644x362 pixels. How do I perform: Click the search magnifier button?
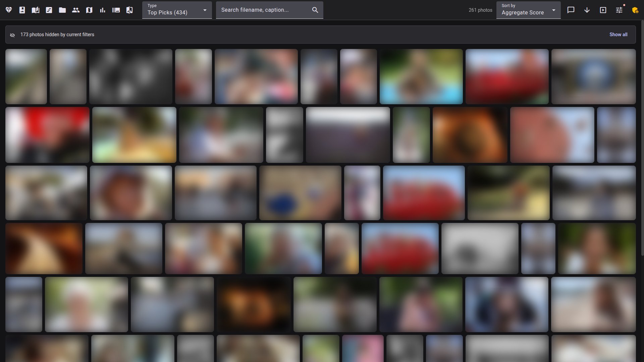[315, 10]
